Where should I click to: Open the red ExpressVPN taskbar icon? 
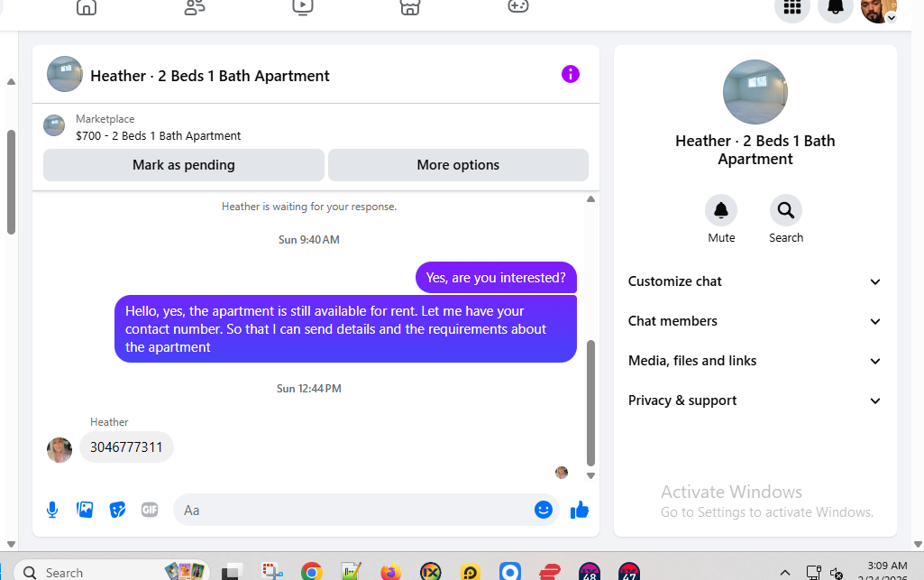(x=550, y=572)
